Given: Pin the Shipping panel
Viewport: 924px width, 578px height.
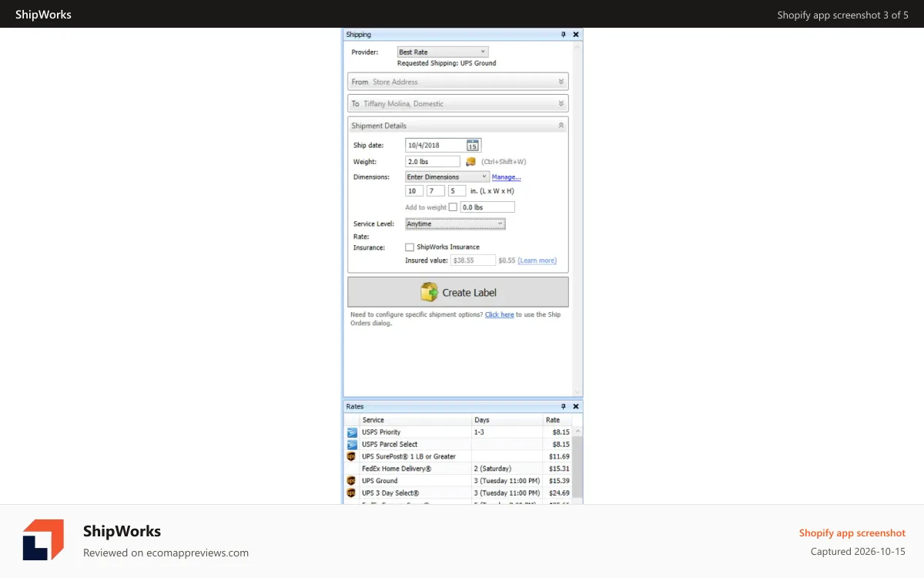Looking at the screenshot, I should (564, 35).
